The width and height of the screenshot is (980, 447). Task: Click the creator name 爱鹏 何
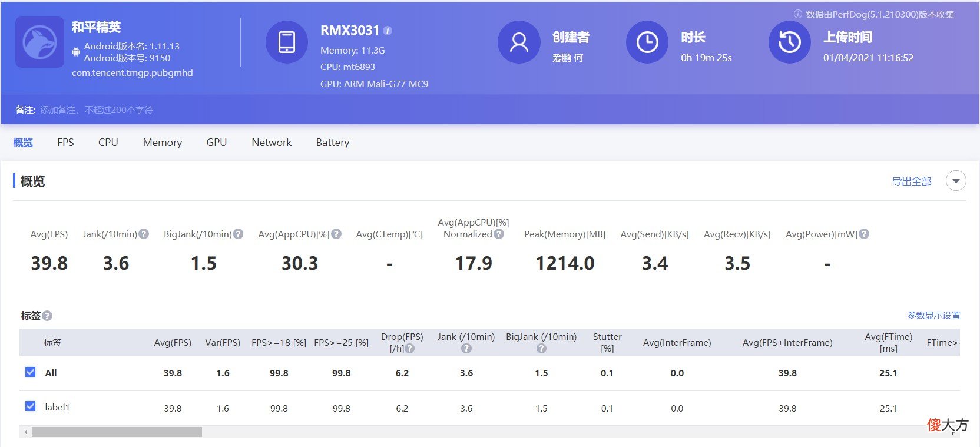568,58
